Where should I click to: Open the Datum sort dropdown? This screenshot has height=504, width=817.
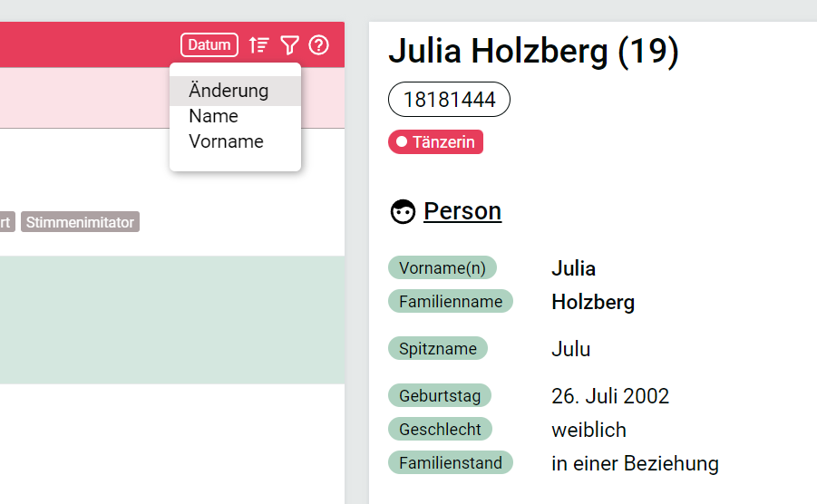209,44
